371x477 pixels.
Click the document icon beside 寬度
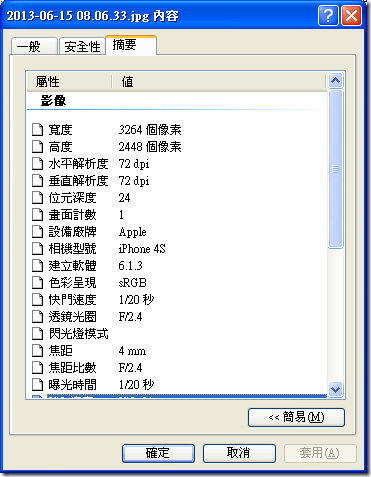tap(38, 130)
